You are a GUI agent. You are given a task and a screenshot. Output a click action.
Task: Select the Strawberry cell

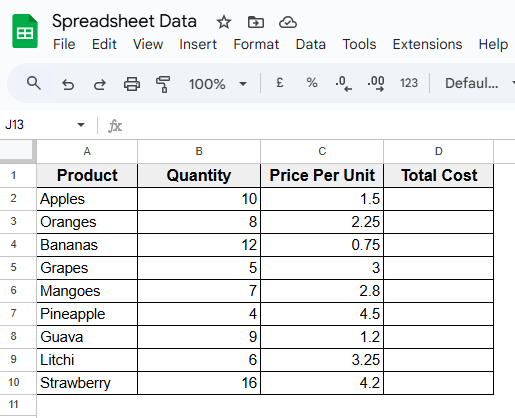[x=87, y=383]
